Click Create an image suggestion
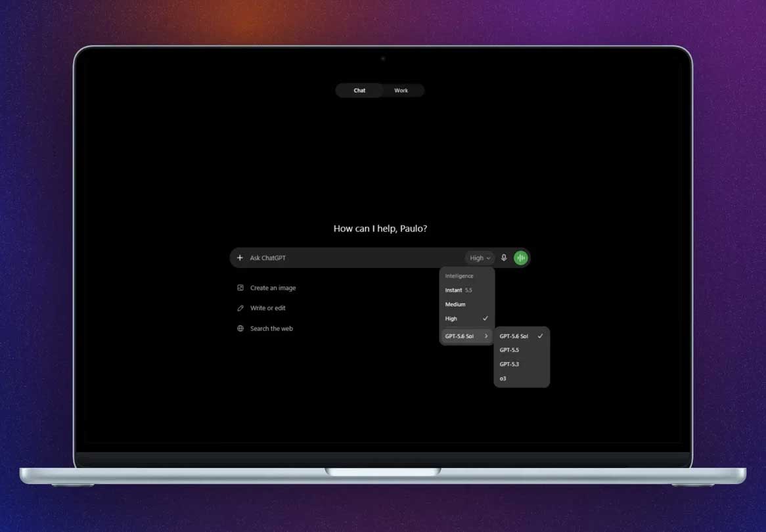 coord(267,288)
